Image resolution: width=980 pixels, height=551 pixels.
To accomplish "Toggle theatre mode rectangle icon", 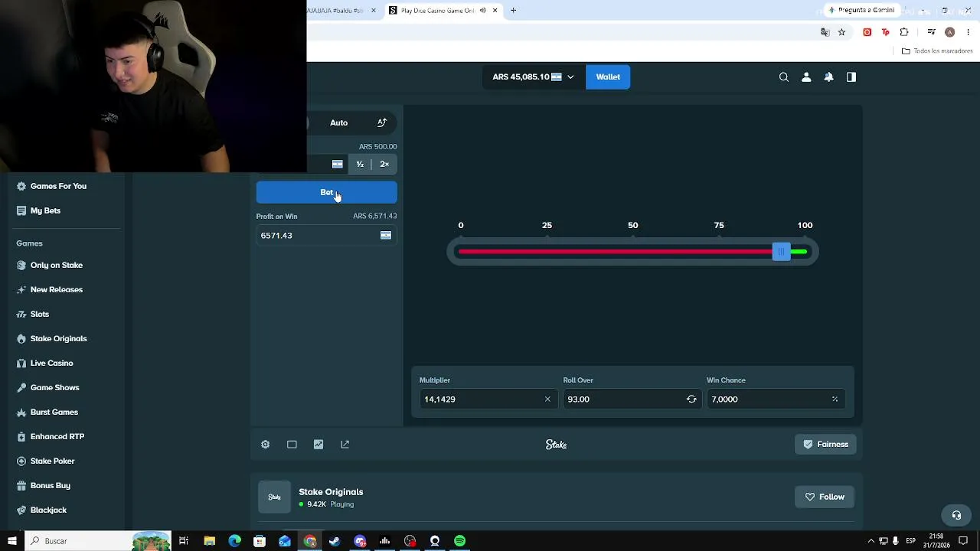I will point(292,445).
